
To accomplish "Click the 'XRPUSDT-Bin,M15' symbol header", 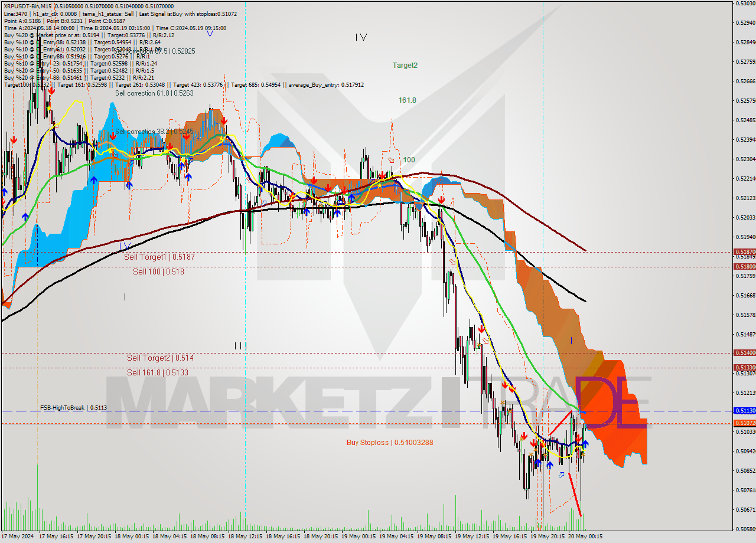I will (x=28, y=5).
